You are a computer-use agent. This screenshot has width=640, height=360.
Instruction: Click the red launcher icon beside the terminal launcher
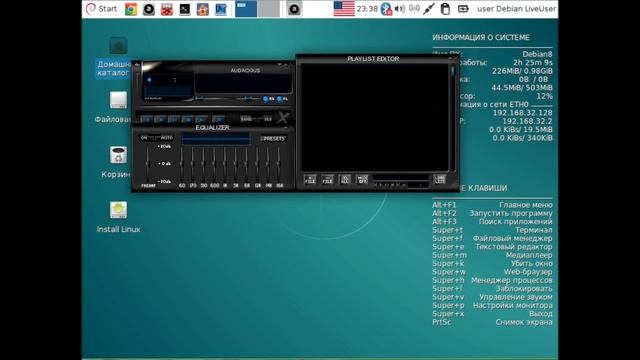coord(167,9)
